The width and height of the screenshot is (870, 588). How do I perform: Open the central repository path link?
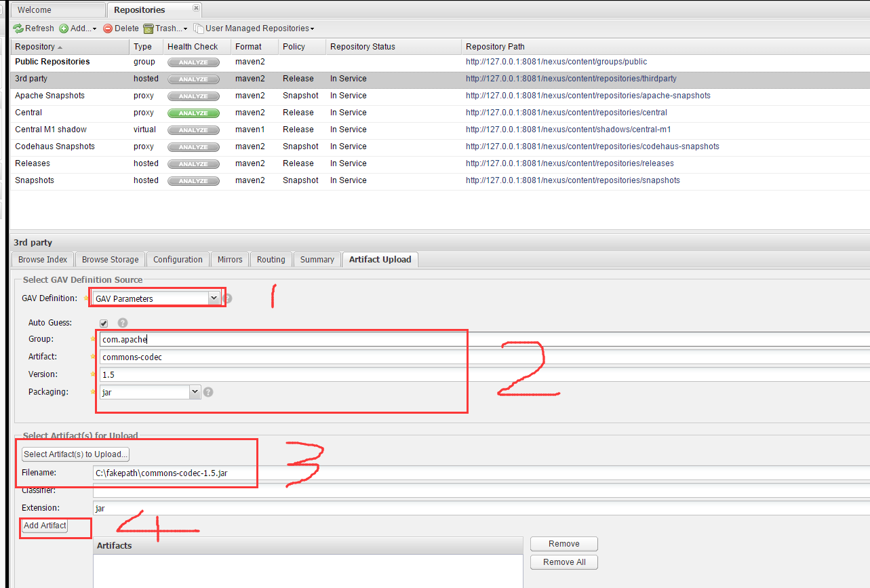pyautogui.click(x=566, y=113)
